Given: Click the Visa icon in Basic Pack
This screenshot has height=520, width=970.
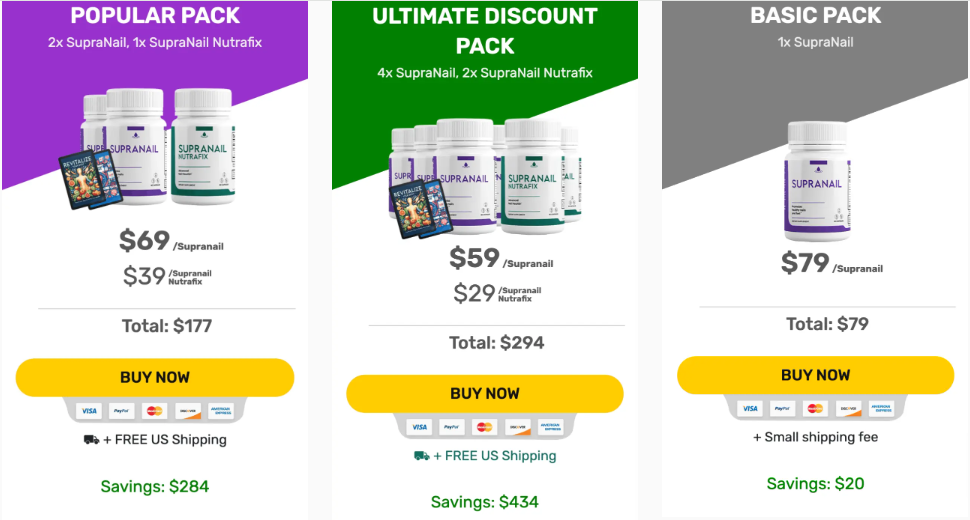Looking at the screenshot, I should click(750, 408).
